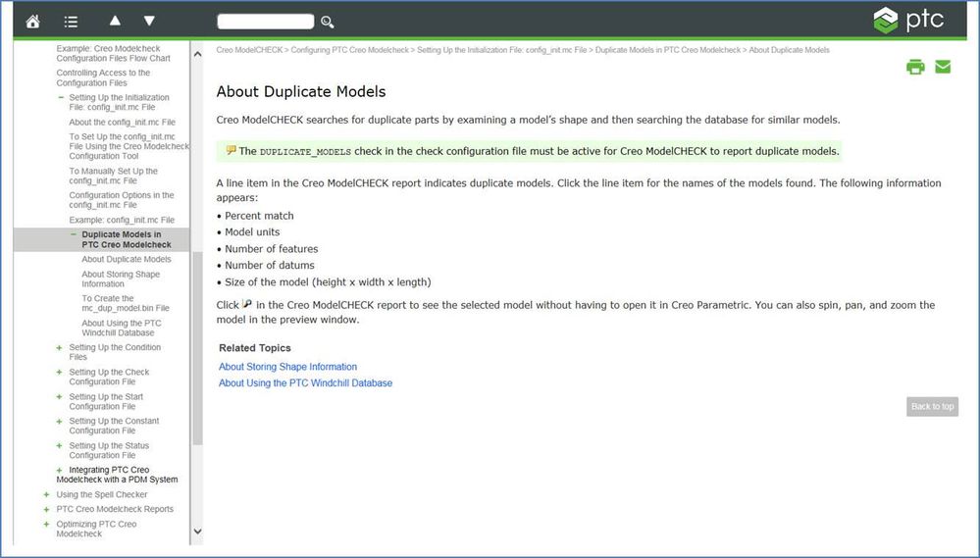Expand Using the Spell Checker section

click(46, 495)
